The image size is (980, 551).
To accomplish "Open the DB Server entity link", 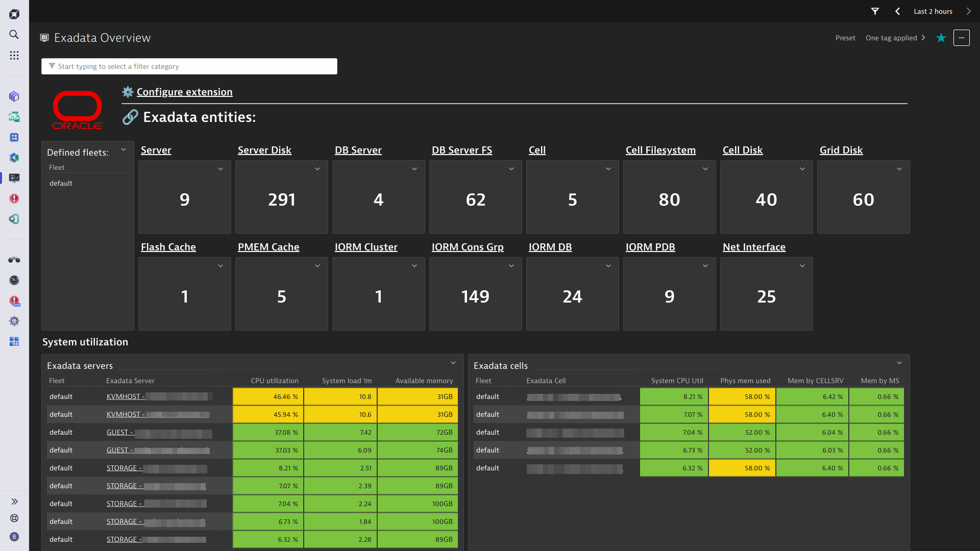I will [358, 150].
